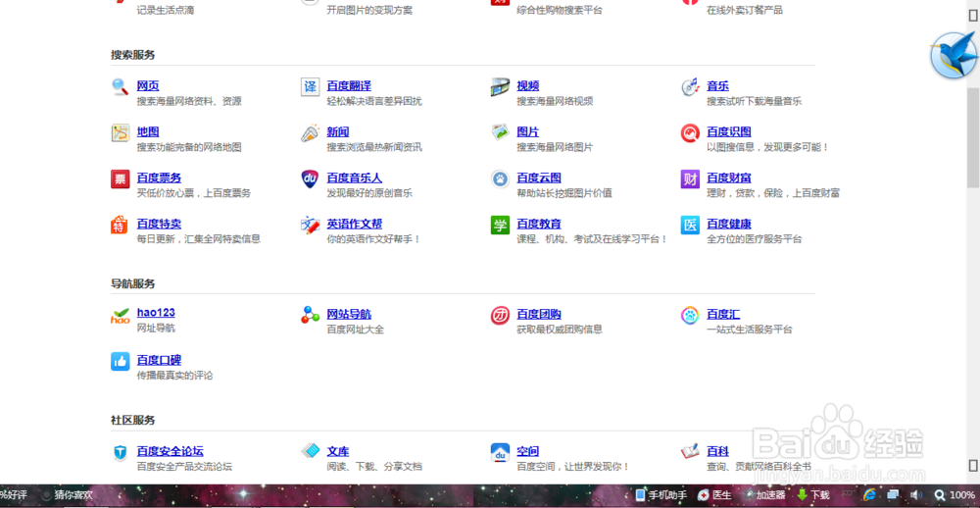This screenshot has height=508, width=980.
Task: Click the blue 医 icon for 百度健康
Action: tap(690, 225)
